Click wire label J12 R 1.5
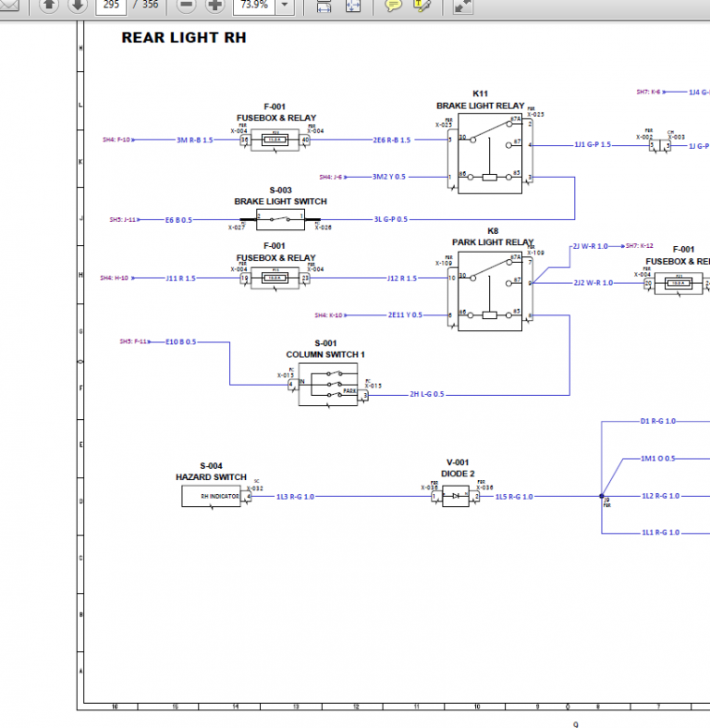 pos(402,278)
